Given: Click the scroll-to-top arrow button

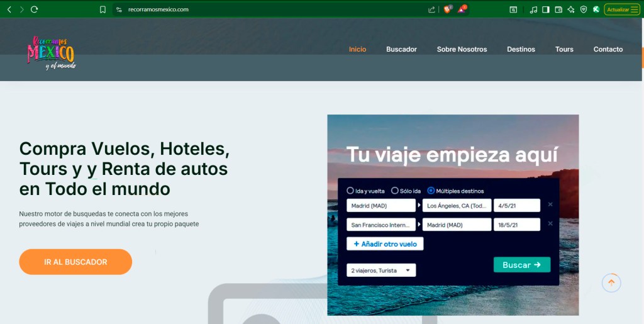Looking at the screenshot, I should tap(611, 283).
